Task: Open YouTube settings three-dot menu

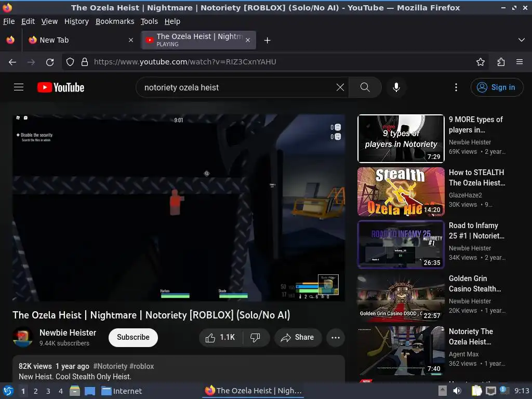Action: 456,87
